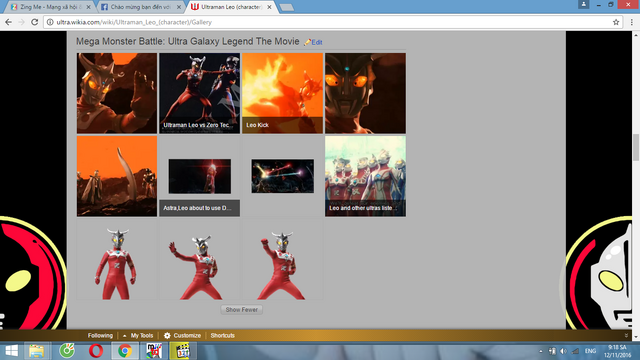Click the Customize gear icon
The image size is (640, 360).
click(x=167, y=336)
